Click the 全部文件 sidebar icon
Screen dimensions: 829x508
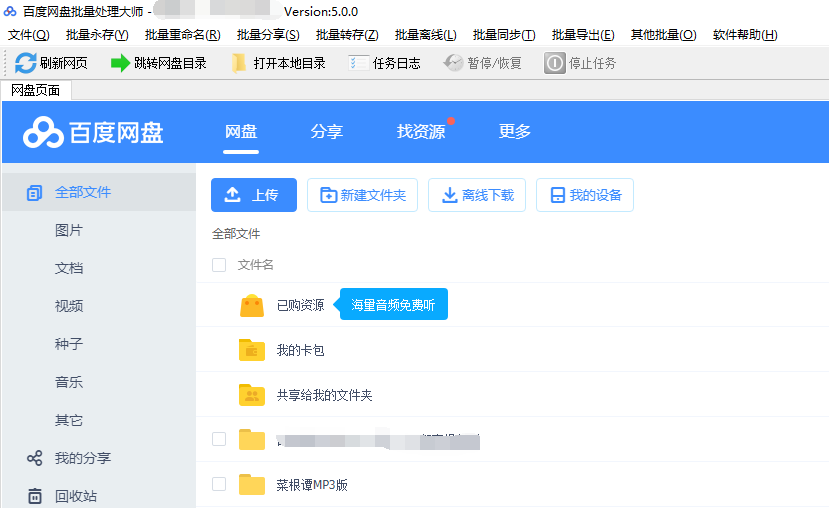coord(34,193)
